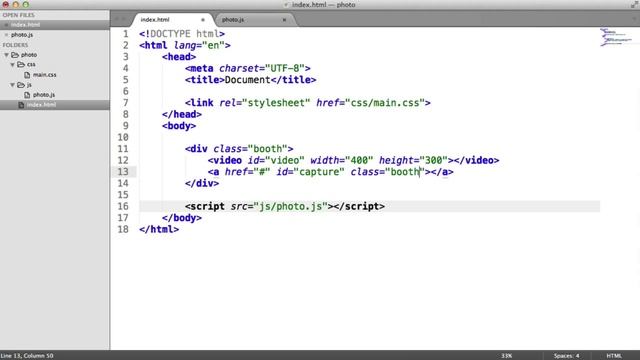This screenshot has width=640, height=360.
Task: Click the FOLDERS sidebar header
Action: pyautogui.click(x=16, y=45)
